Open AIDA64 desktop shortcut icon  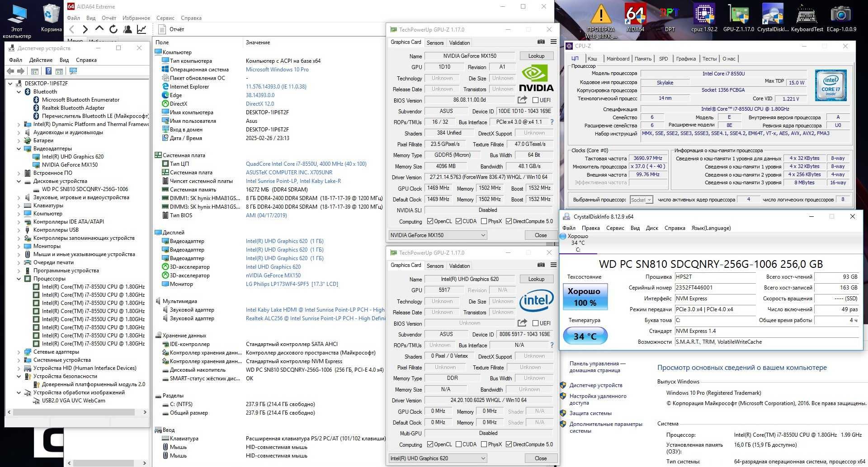point(635,18)
